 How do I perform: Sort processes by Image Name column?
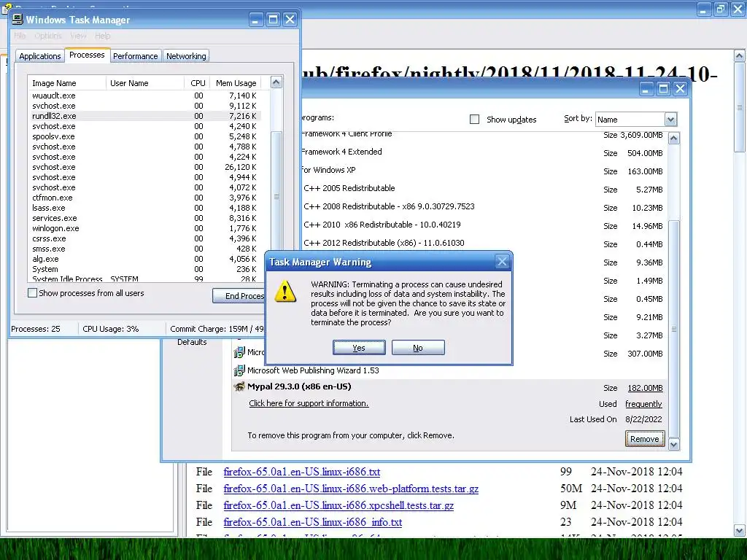point(66,83)
